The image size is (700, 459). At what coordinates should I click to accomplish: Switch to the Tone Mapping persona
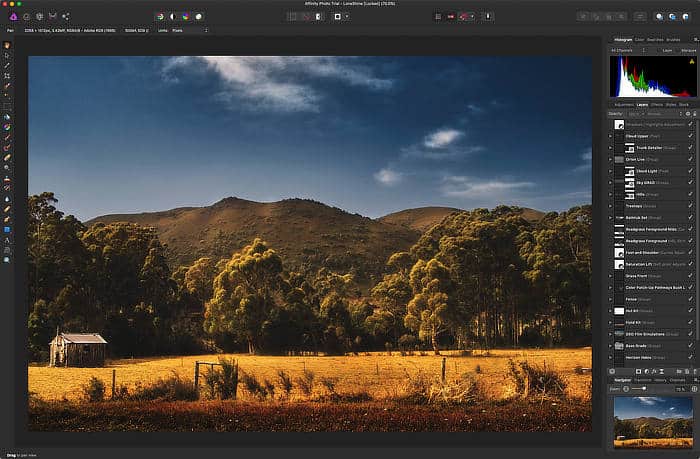pos(53,17)
